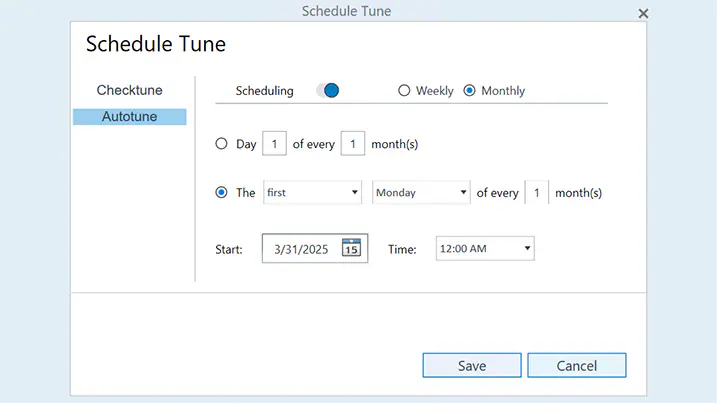Click the Day number input field

point(274,143)
